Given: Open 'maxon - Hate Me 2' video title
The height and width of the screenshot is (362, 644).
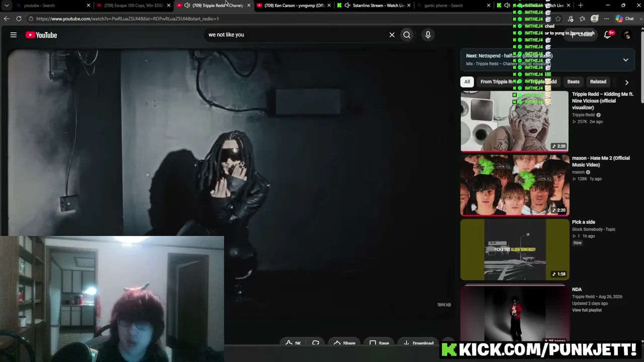Looking at the screenshot, I should click(x=601, y=161).
